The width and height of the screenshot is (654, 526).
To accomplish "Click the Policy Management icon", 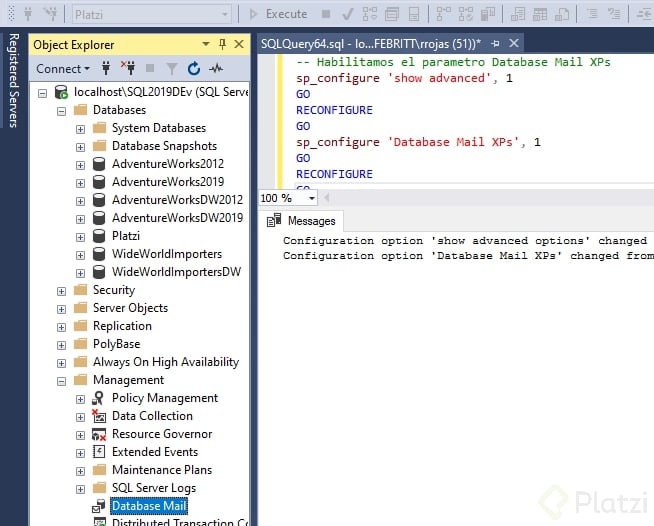I will click(98, 398).
